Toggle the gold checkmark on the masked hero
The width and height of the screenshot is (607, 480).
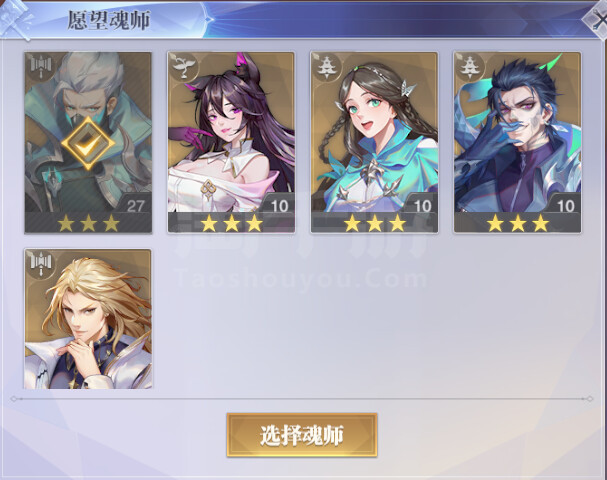coord(88,144)
